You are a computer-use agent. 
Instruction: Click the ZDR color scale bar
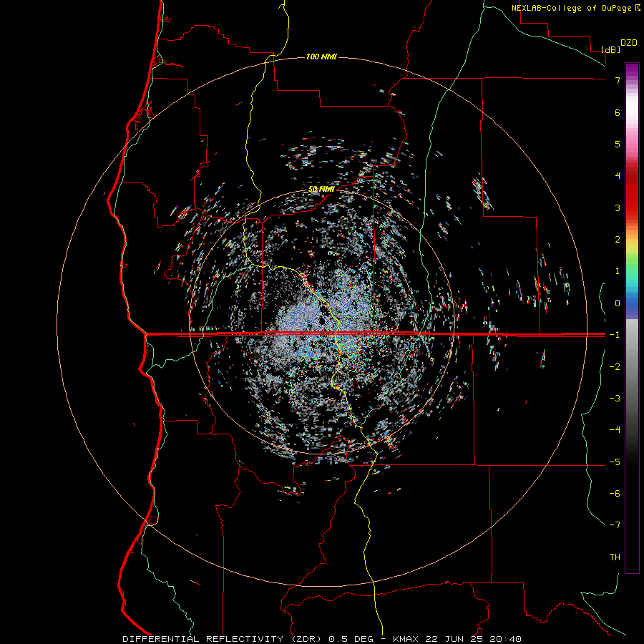(632, 318)
